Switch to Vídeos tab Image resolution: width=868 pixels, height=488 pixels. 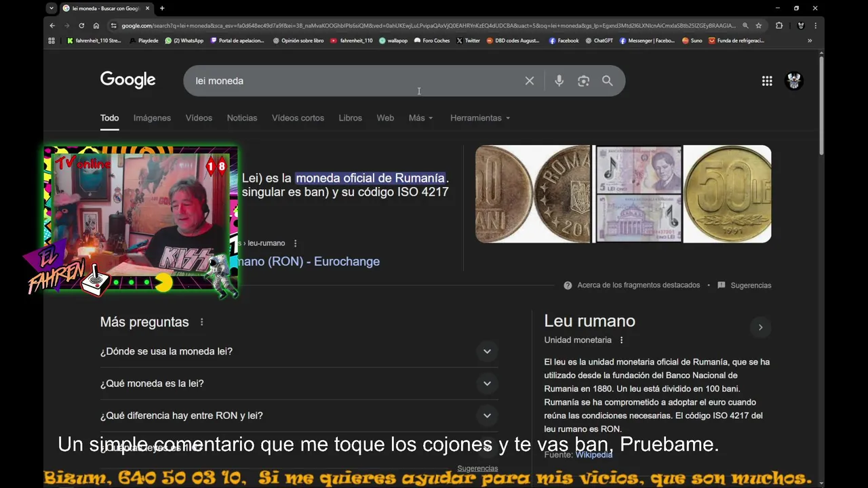click(199, 118)
